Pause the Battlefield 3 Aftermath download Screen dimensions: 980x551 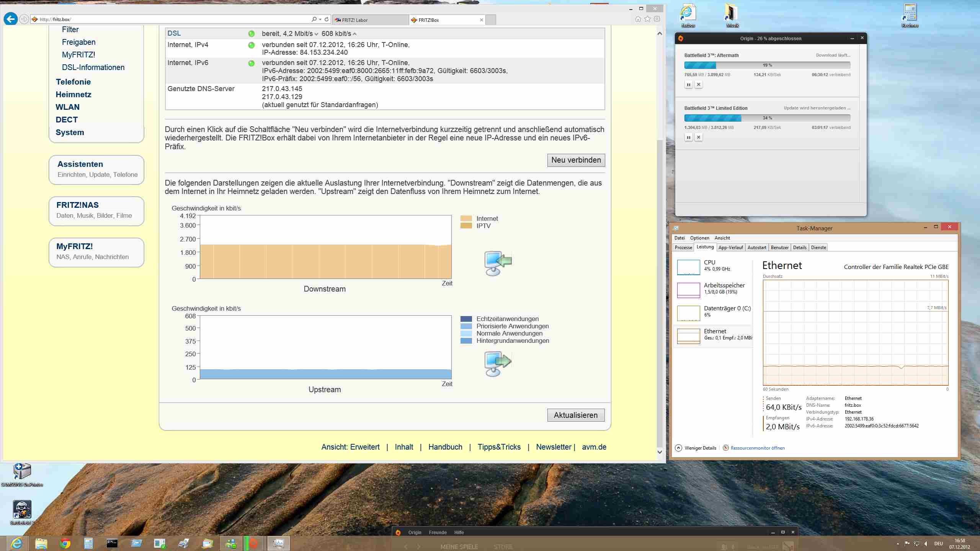click(x=688, y=85)
